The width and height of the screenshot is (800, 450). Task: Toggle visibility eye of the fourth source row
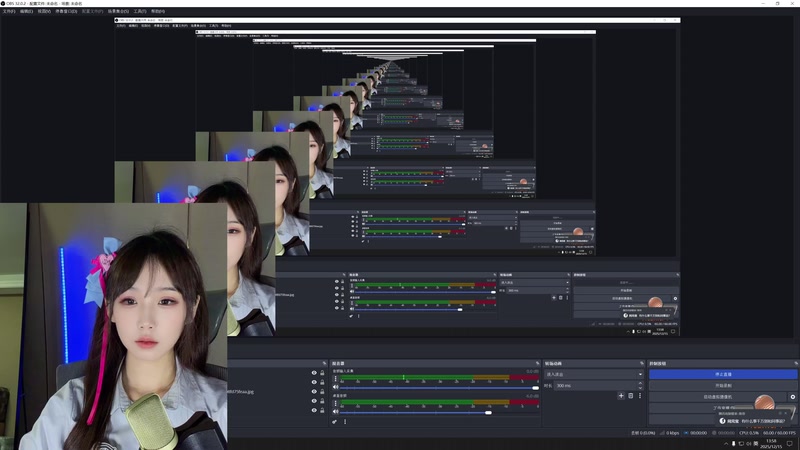click(314, 401)
